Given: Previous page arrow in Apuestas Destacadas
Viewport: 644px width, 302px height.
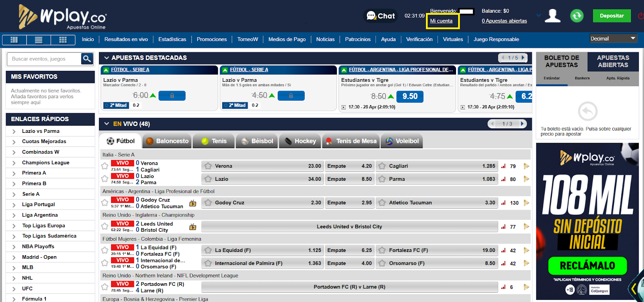Looking at the screenshot, I should pos(503,58).
